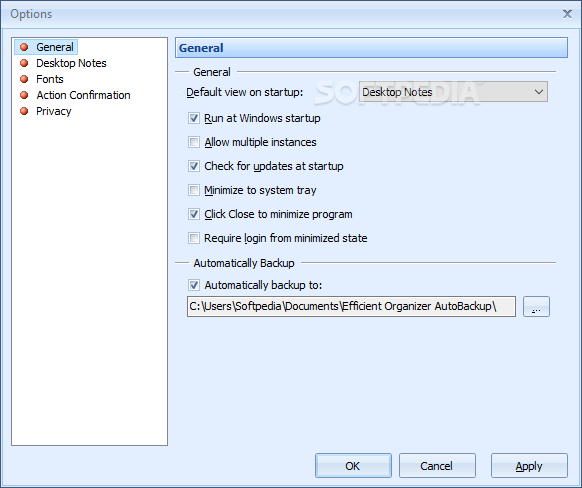Cancel the Options dialog

[437, 466]
